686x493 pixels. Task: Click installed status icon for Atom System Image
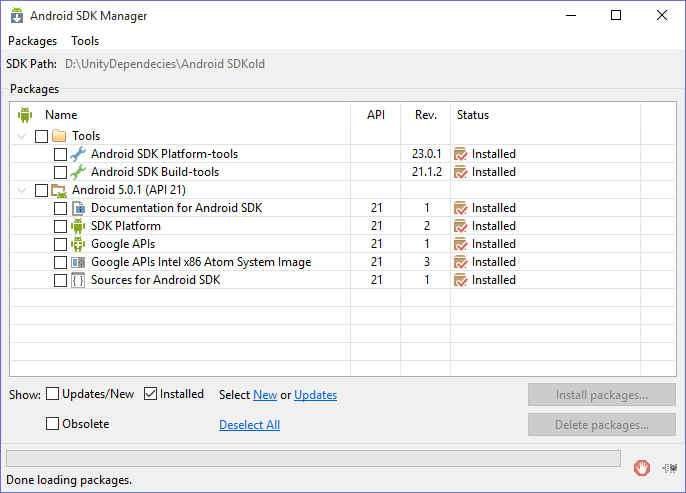pos(460,262)
